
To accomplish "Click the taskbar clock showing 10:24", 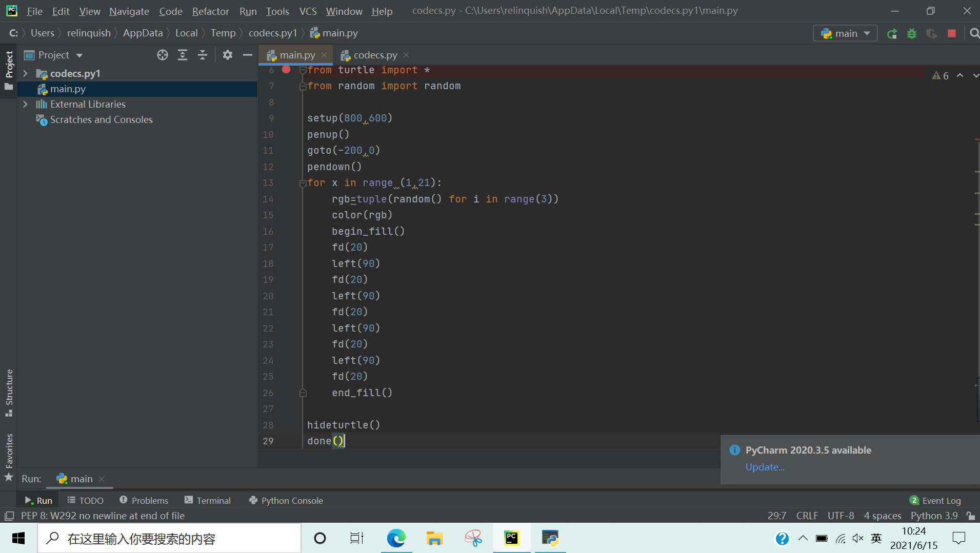I will 914,538.
